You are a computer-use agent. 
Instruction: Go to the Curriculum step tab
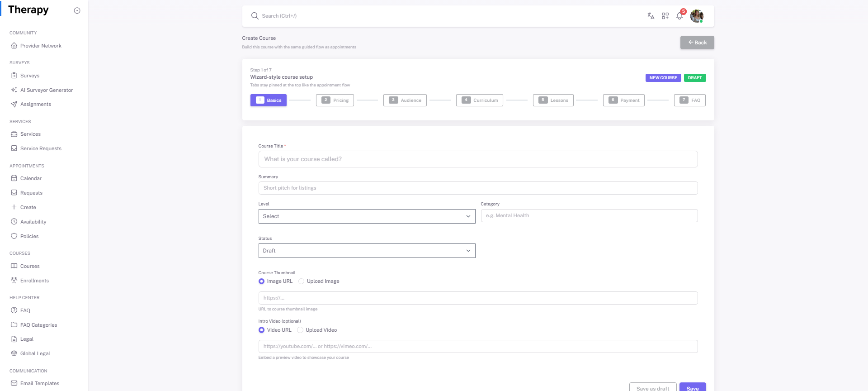pos(479,100)
